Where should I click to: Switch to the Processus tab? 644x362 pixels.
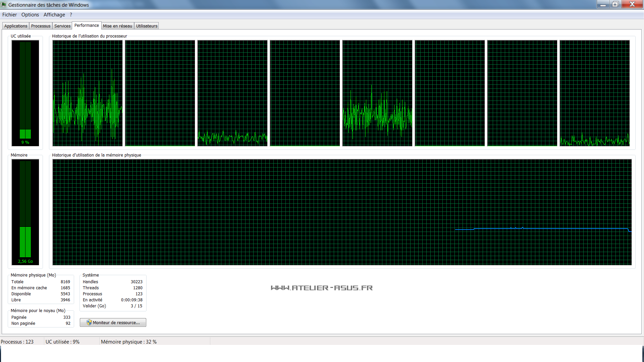pos(41,26)
